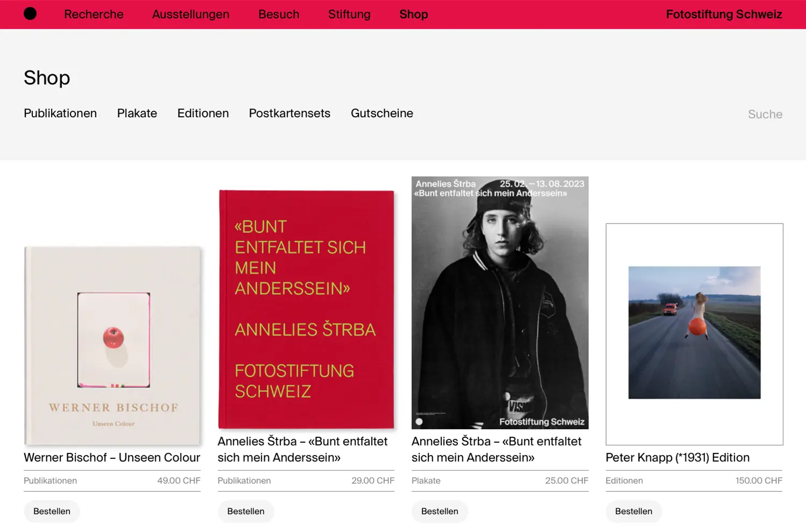Screen dimensions: 806x532
Task: Click the 25.00 CHF price
Action: coord(567,480)
